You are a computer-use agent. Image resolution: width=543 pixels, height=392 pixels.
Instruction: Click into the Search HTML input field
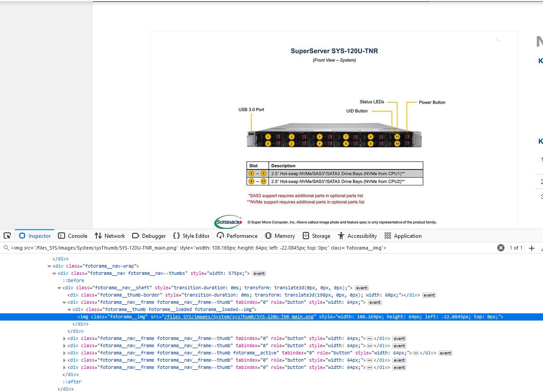point(249,248)
